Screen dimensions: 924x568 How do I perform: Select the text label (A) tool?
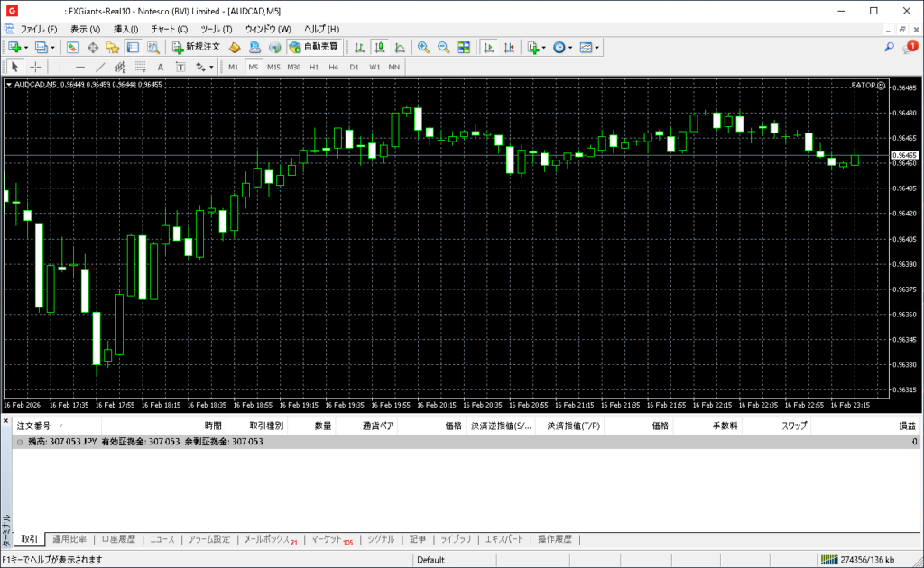pyautogui.click(x=161, y=67)
